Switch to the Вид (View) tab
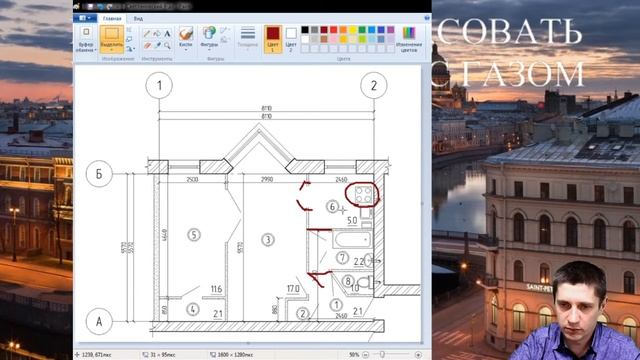The image size is (640, 360). pos(138,19)
